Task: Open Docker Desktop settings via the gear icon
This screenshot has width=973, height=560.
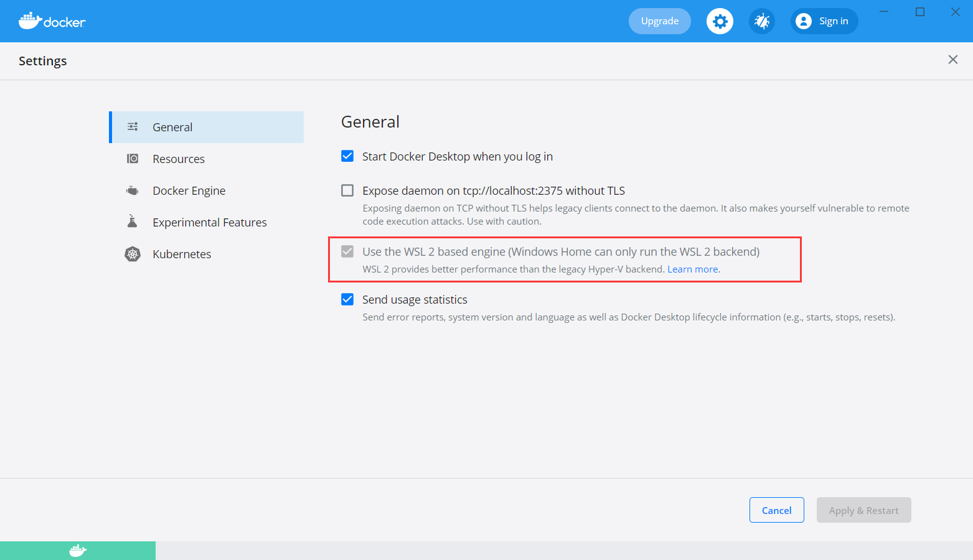Action: point(720,21)
